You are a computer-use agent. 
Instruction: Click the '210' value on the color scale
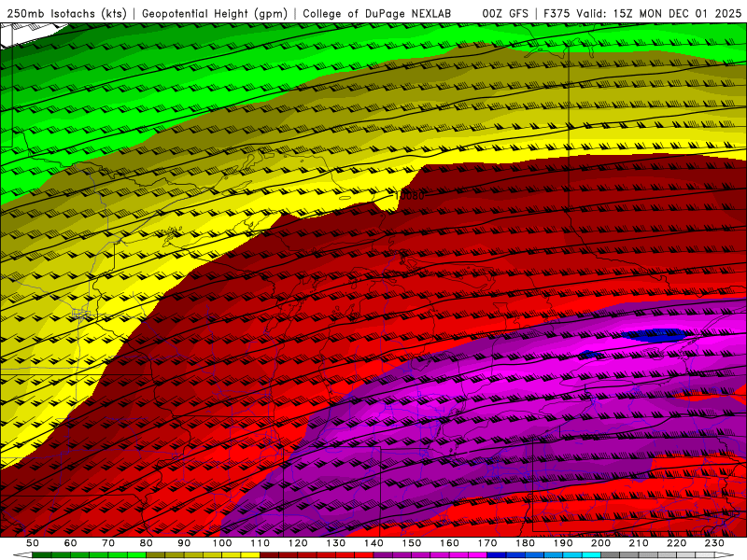pyautogui.click(x=639, y=543)
